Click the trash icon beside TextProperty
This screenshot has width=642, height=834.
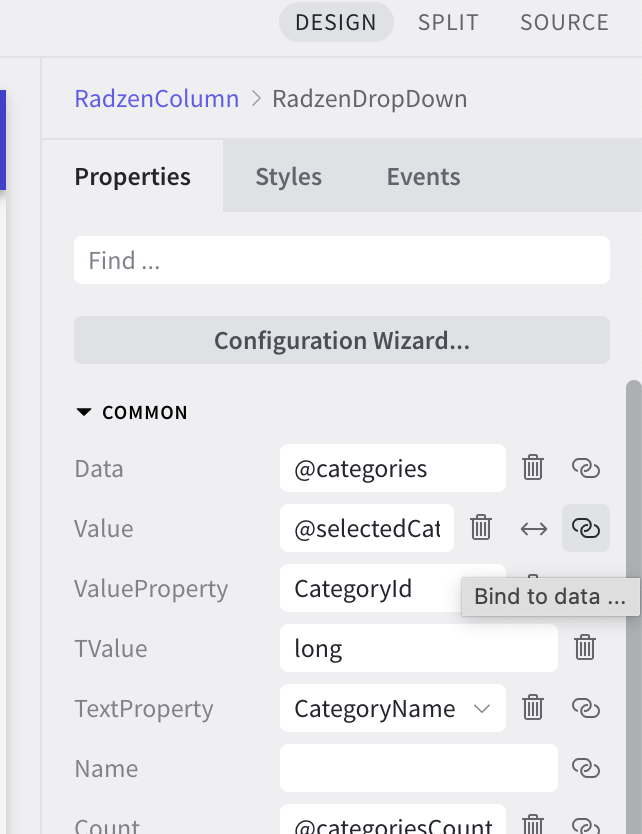click(x=534, y=708)
